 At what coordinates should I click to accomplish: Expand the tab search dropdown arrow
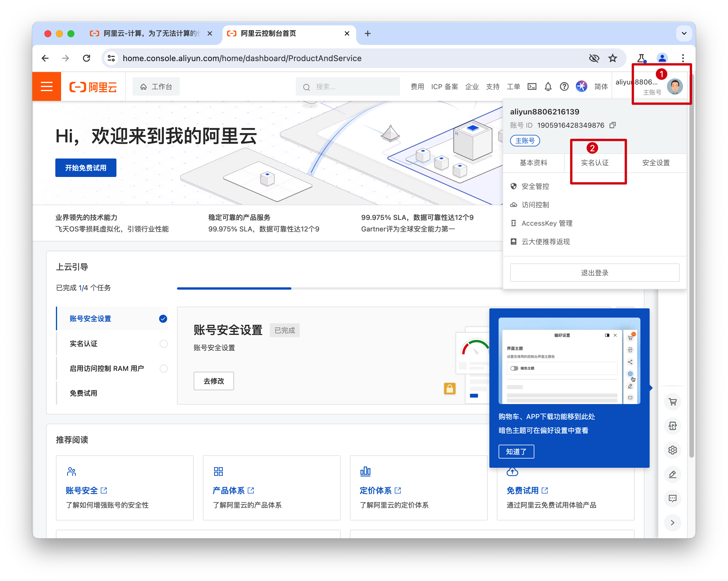pos(684,33)
